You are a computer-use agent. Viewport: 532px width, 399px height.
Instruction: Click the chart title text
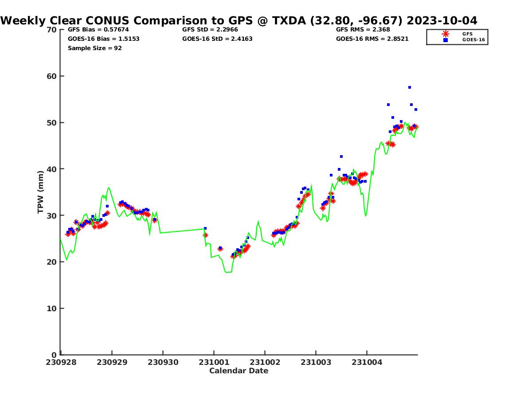click(239, 20)
